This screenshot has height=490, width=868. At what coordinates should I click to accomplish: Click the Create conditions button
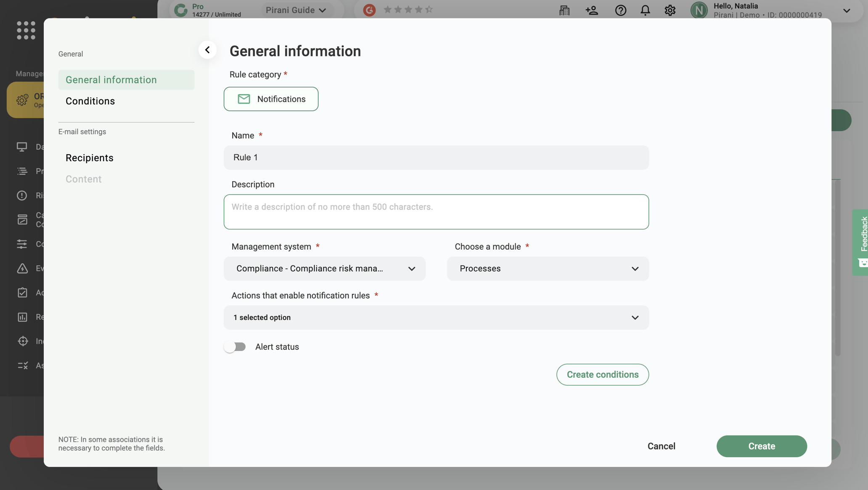pos(602,374)
